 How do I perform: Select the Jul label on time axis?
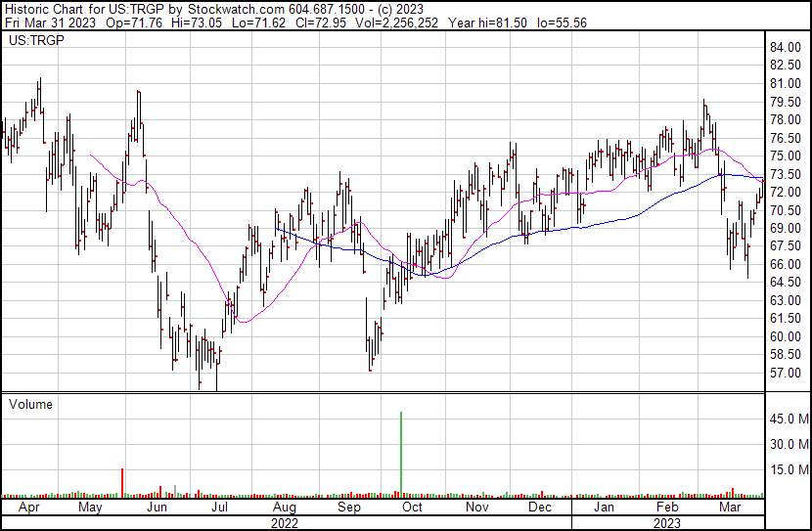(220, 509)
